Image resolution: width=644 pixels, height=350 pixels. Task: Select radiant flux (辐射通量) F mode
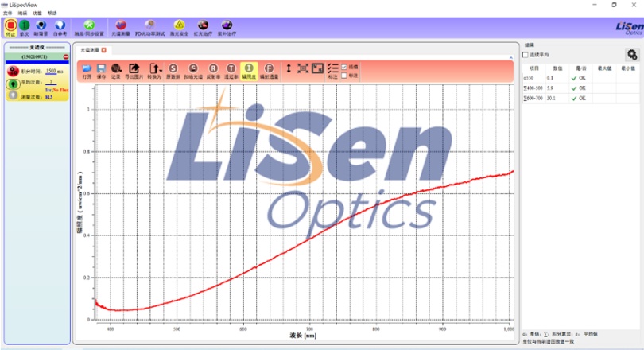click(x=269, y=71)
